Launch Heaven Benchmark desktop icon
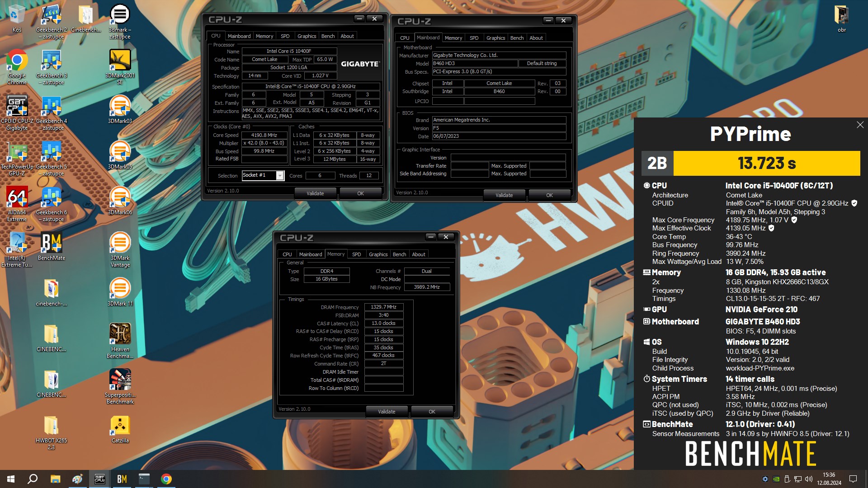This screenshot has width=868, height=488. [x=120, y=341]
